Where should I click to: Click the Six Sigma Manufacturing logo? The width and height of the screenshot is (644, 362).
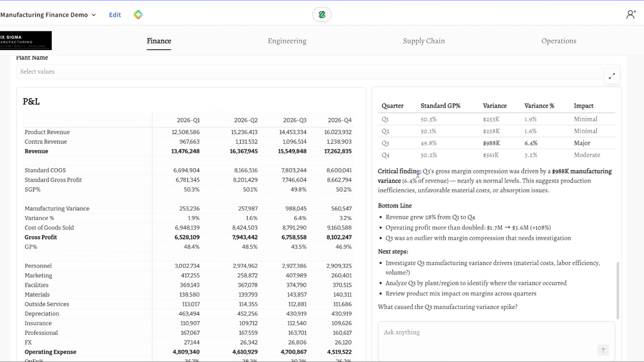[26, 40]
